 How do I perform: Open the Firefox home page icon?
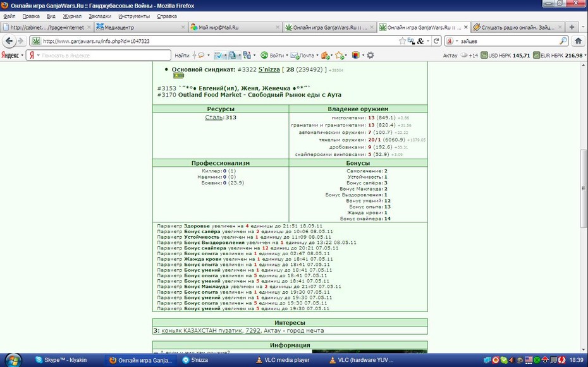(578, 41)
